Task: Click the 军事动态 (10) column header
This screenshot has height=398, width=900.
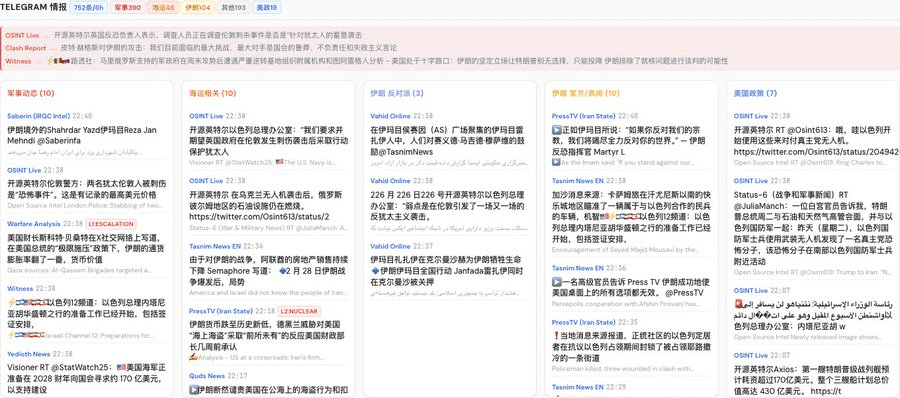Action: point(31,93)
